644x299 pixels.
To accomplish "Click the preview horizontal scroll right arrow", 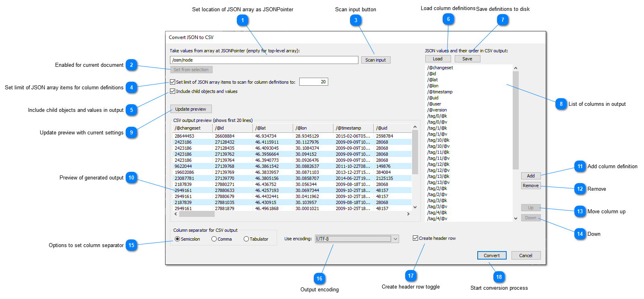I will (408, 214).
